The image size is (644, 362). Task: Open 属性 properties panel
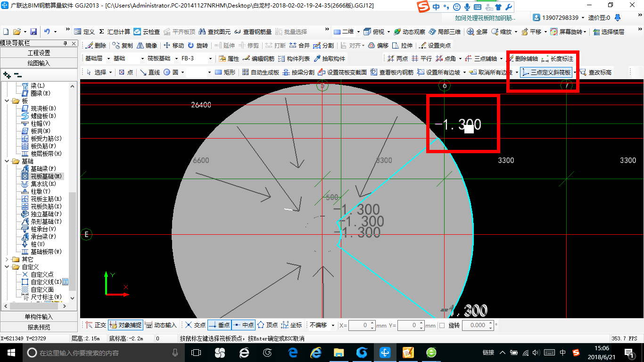[229, 59]
